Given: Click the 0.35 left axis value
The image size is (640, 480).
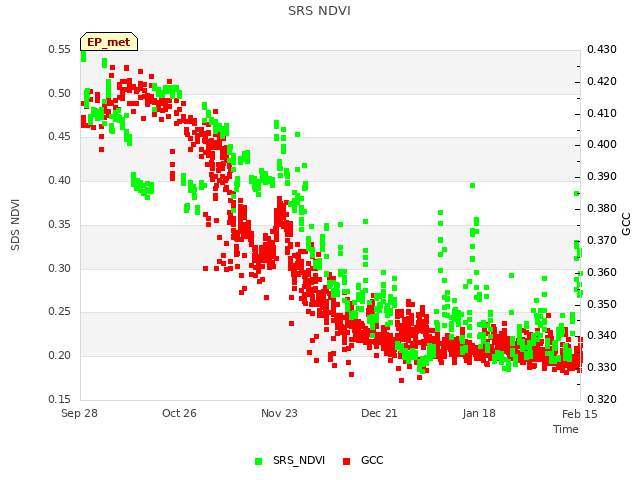Looking at the screenshot, I should [60, 224].
